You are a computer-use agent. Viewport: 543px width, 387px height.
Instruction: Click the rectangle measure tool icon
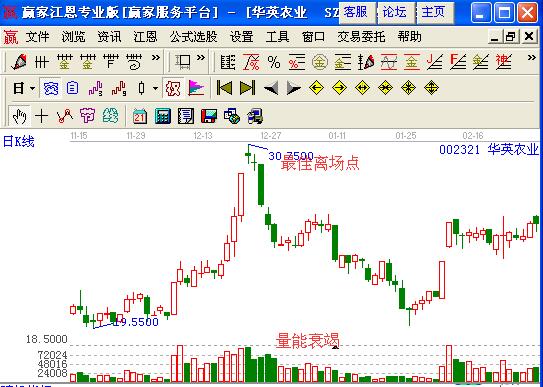[x=183, y=62]
